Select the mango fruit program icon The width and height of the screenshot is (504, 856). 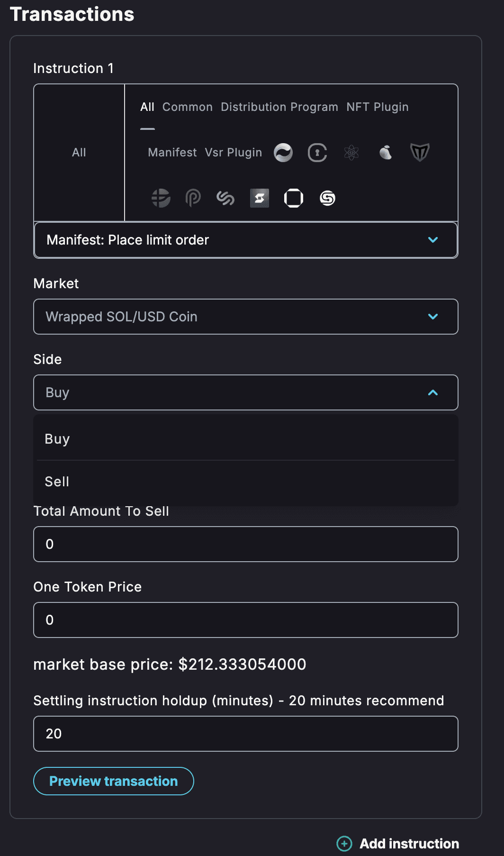point(386,153)
